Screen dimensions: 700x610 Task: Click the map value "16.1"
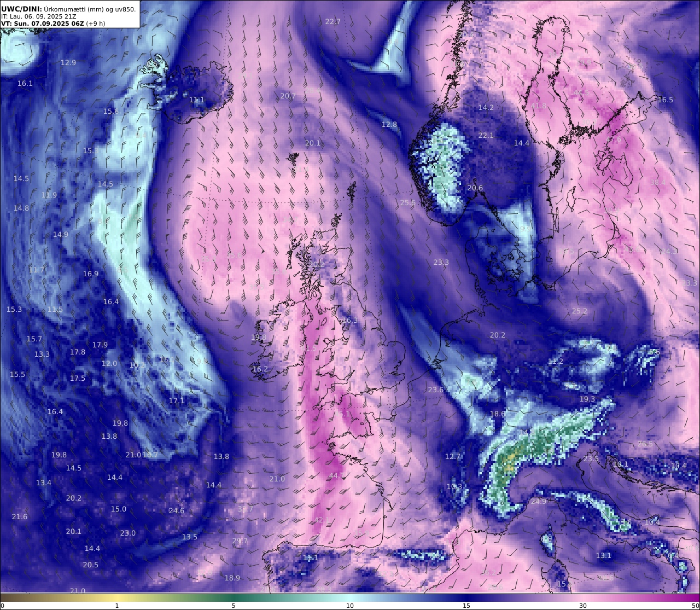25,84
